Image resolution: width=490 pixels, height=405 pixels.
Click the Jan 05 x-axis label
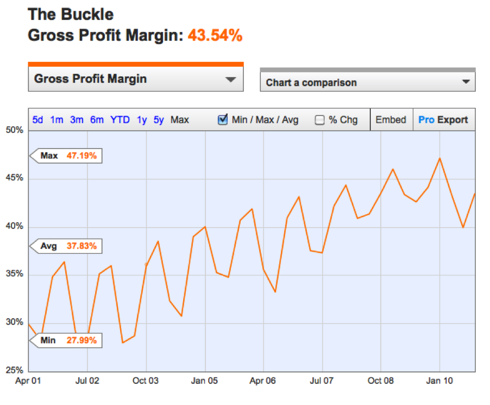pos(204,381)
